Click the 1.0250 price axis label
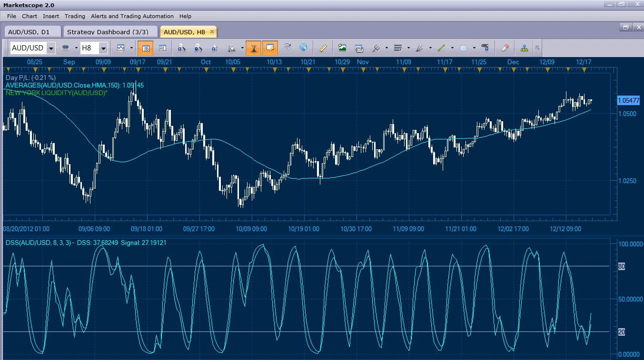 627,181
